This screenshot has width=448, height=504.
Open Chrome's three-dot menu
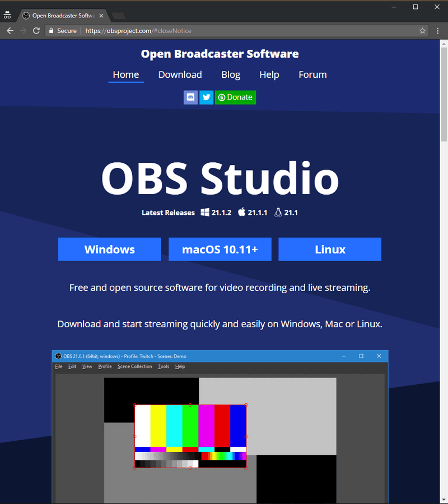[437, 31]
